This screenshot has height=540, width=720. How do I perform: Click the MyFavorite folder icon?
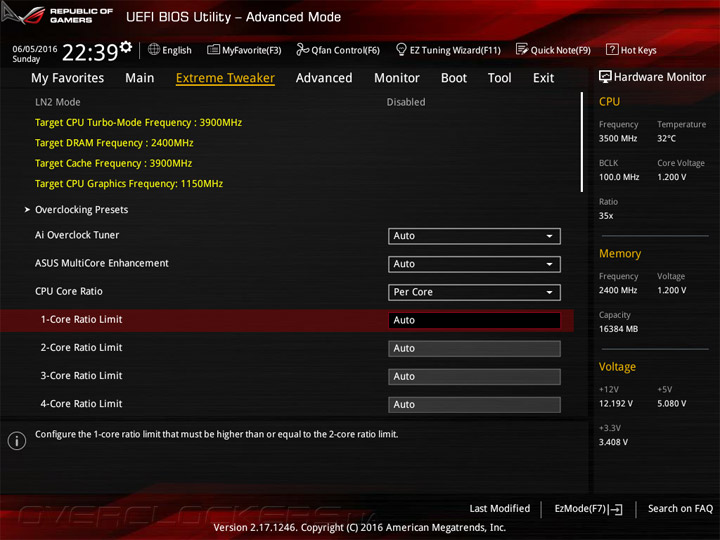click(213, 50)
